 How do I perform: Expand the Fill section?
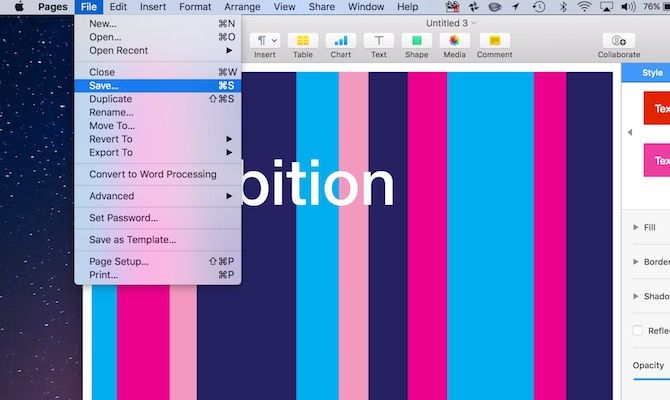tap(635, 227)
